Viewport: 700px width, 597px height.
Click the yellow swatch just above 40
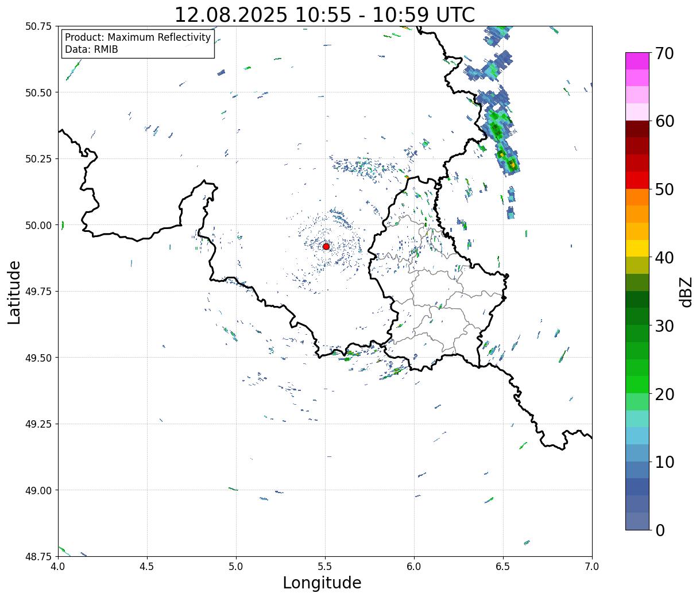pyautogui.click(x=637, y=248)
